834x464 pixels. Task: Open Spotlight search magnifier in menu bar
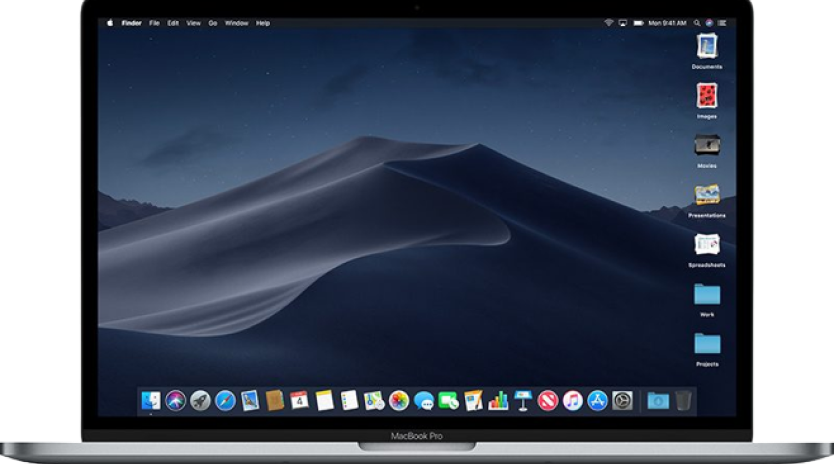pyautogui.click(x=697, y=23)
